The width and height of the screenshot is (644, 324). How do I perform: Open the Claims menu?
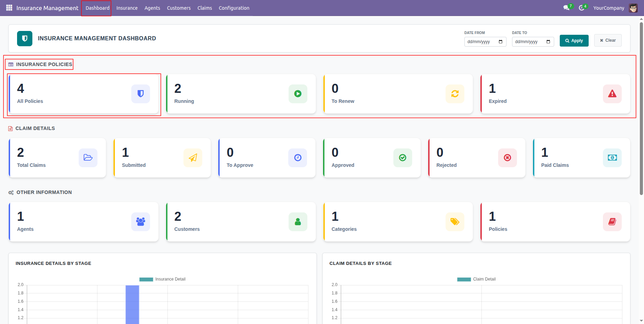(205, 8)
